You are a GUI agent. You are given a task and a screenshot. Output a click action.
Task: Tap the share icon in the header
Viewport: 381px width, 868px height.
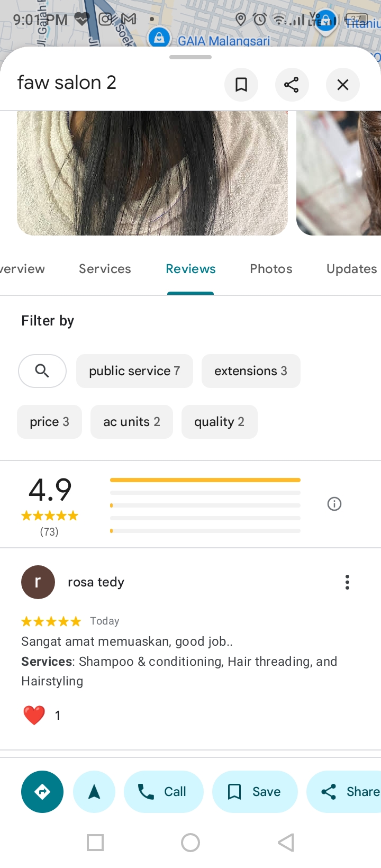292,84
